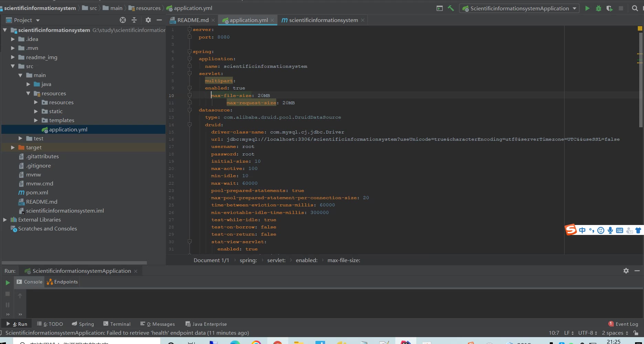Click the locate/scroll from source target icon
Screen dimensions: 644x344
point(123,20)
